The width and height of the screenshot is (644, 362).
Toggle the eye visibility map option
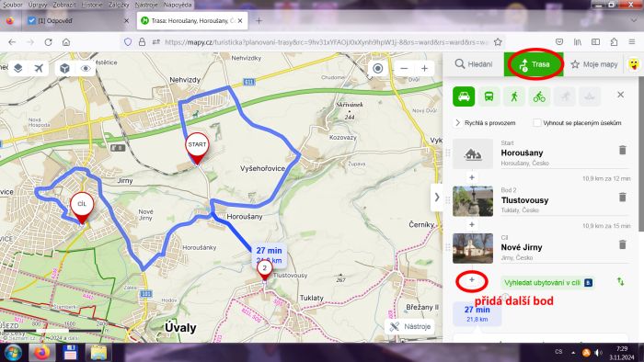86,68
